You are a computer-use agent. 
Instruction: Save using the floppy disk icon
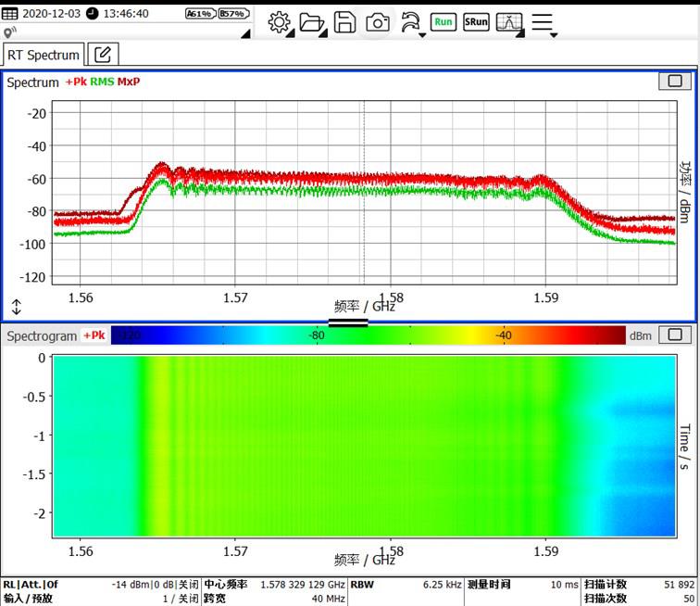point(344,22)
